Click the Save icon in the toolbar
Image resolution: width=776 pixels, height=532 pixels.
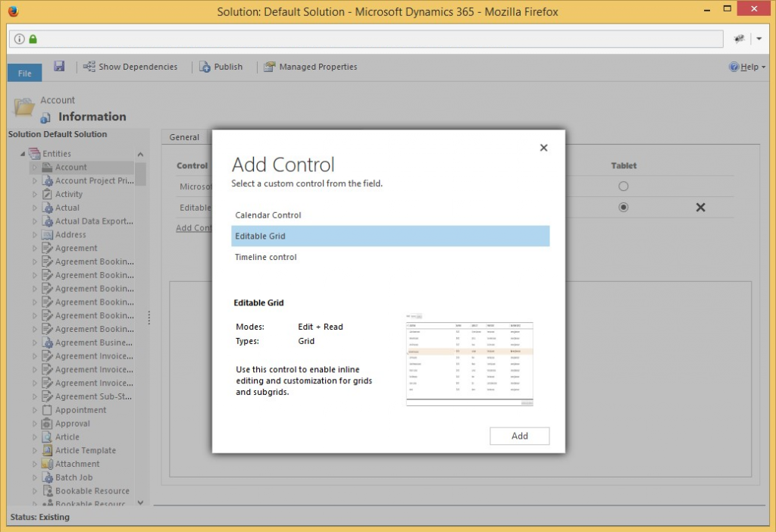(59, 66)
